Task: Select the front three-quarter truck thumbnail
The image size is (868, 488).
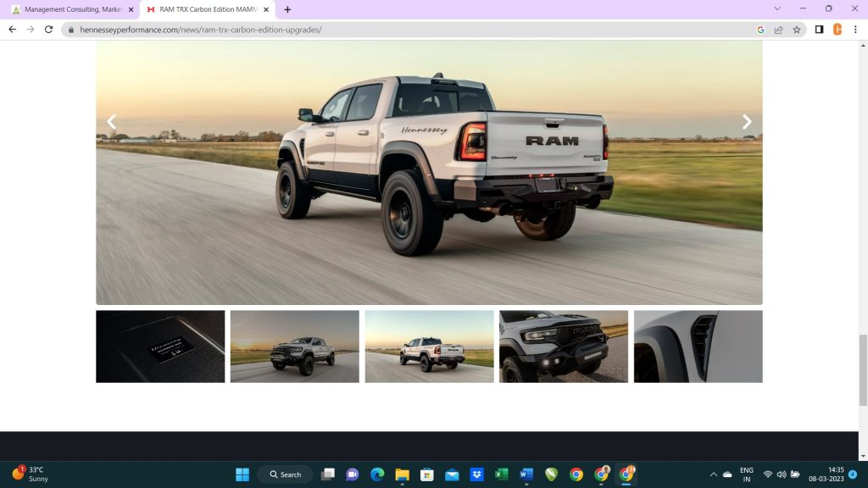Action: pyautogui.click(x=294, y=347)
